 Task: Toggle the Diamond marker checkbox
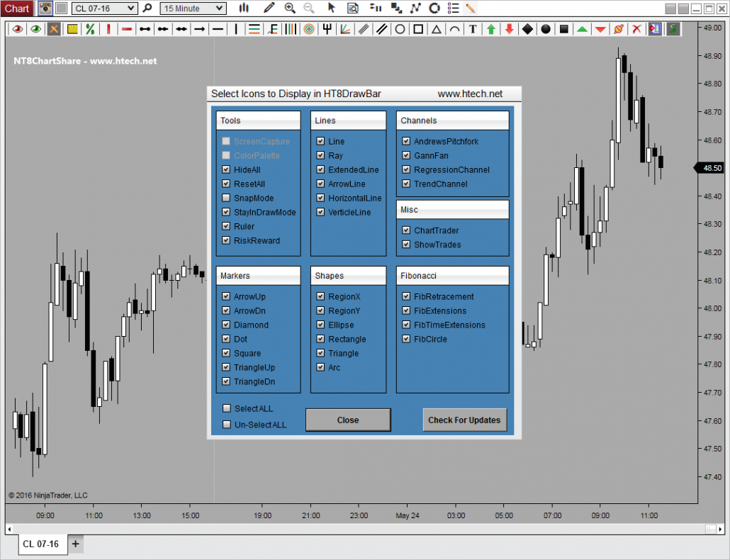(x=226, y=325)
